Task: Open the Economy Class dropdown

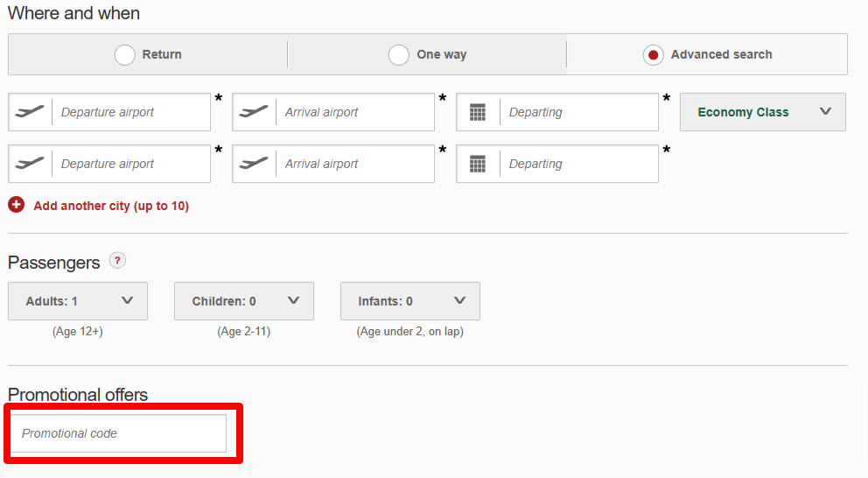Action: [x=763, y=112]
